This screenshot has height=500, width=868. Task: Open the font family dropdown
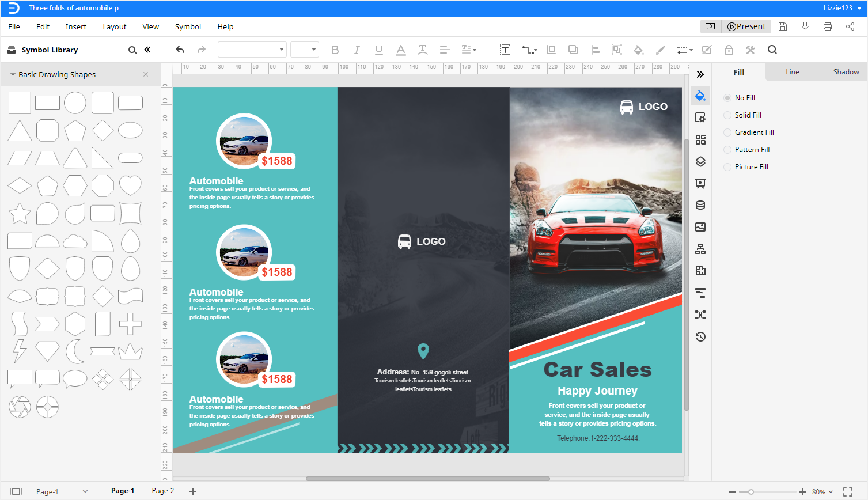[252, 49]
